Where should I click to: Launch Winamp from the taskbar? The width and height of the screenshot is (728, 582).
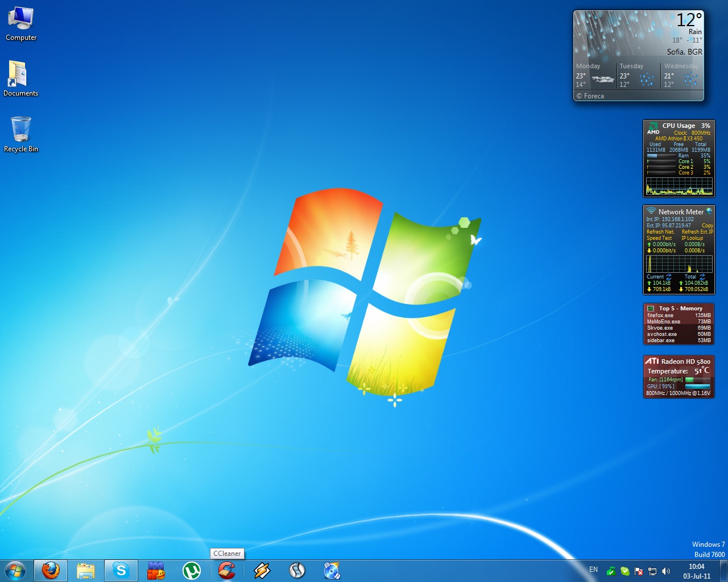click(262, 570)
